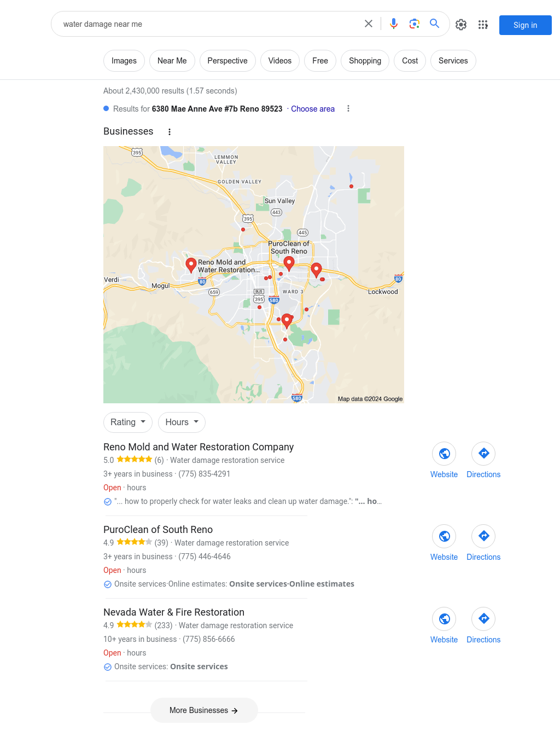Click the PuroClean map pin marker
Viewport: 560px width, 736px height.
[289, 264]
